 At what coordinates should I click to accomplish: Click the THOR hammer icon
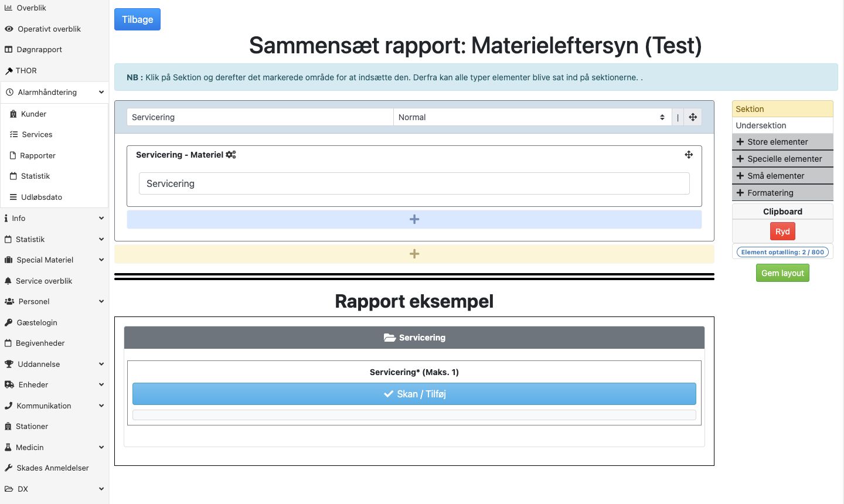point(9,71)
